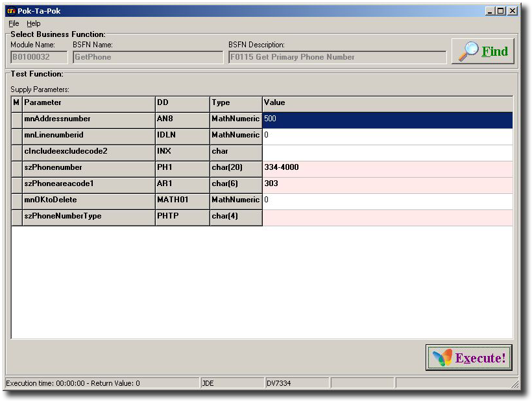
Task: Maximize the Pok-Ta-Pok window
Action: [x=500, y=11]
